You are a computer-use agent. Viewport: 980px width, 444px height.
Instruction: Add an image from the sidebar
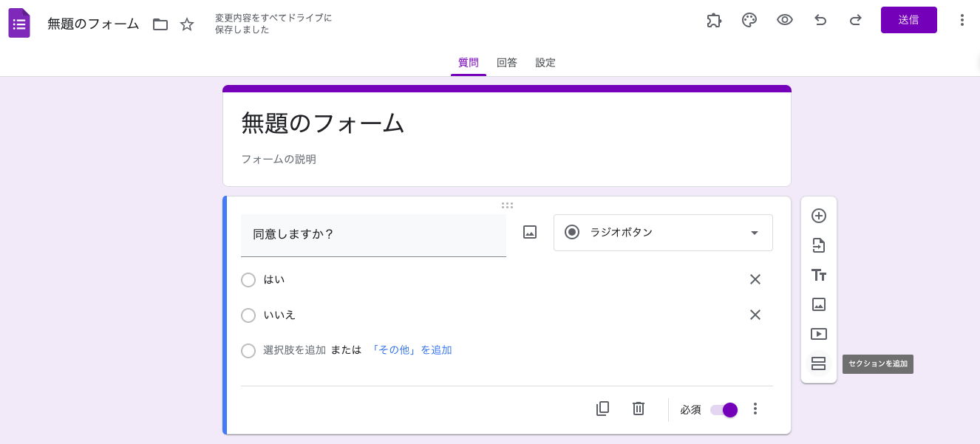[818, 304]
